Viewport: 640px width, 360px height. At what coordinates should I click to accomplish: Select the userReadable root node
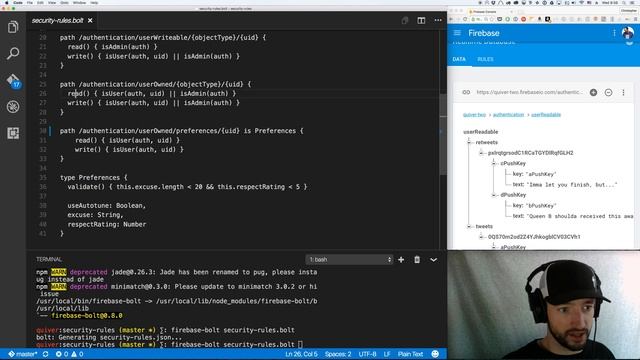[x=480, y=132]
